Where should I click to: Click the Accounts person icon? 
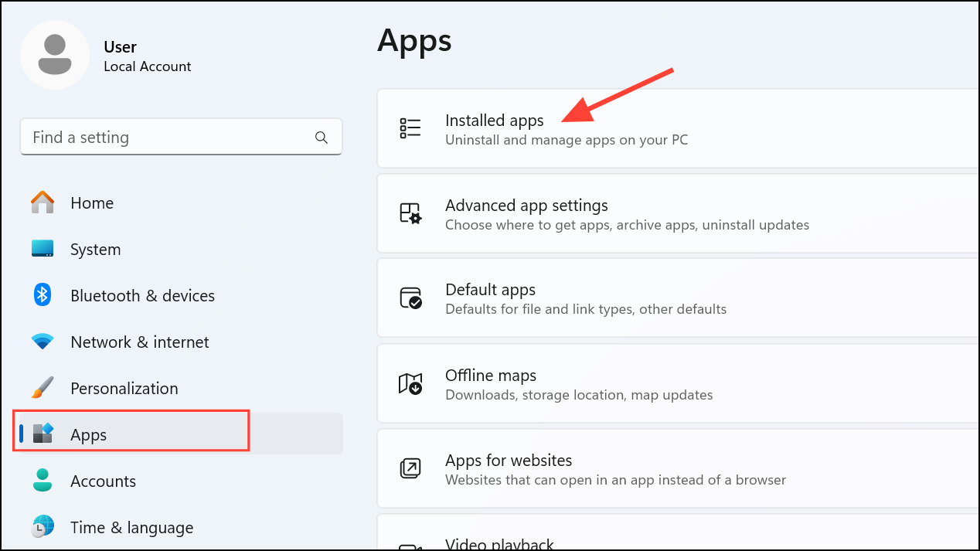pos(42,481)
